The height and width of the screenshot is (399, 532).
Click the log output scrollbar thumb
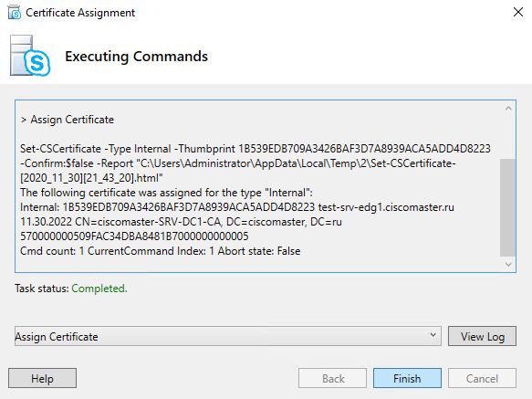tap(507, 207)
